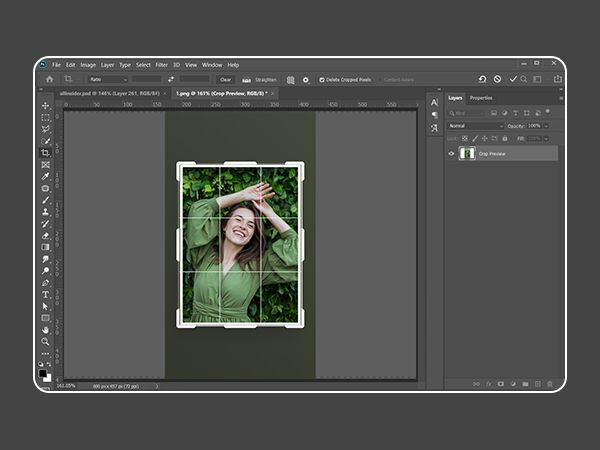The height and width of the screenshot is (450, 600).
Task: Select the Eyedropper tool
Action: [46, 176]
